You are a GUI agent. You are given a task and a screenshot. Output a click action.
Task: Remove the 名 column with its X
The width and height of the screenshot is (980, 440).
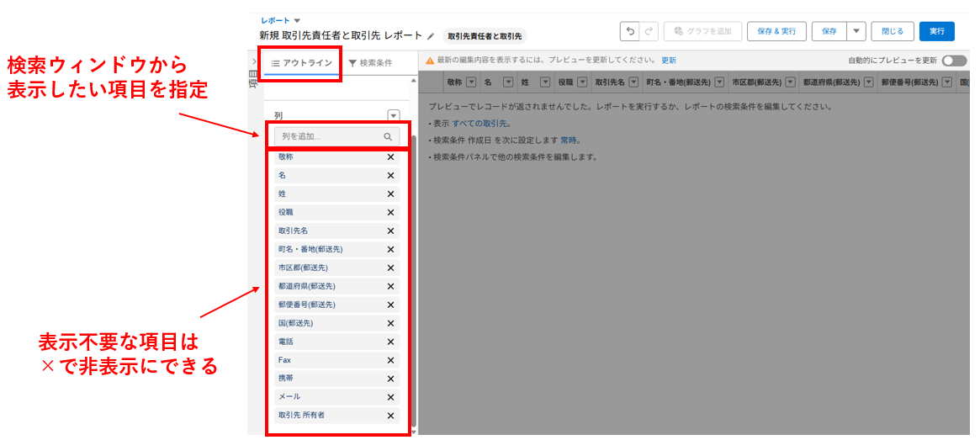pos(390,176)
